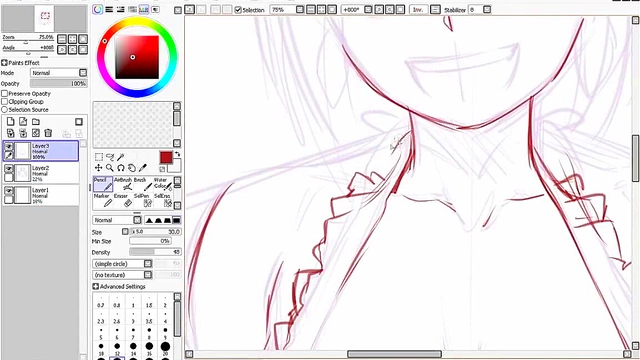This screenshot has height=360, width=640.
Task: Click the canvas horizontal scrollbar
Action: point(394,354)
